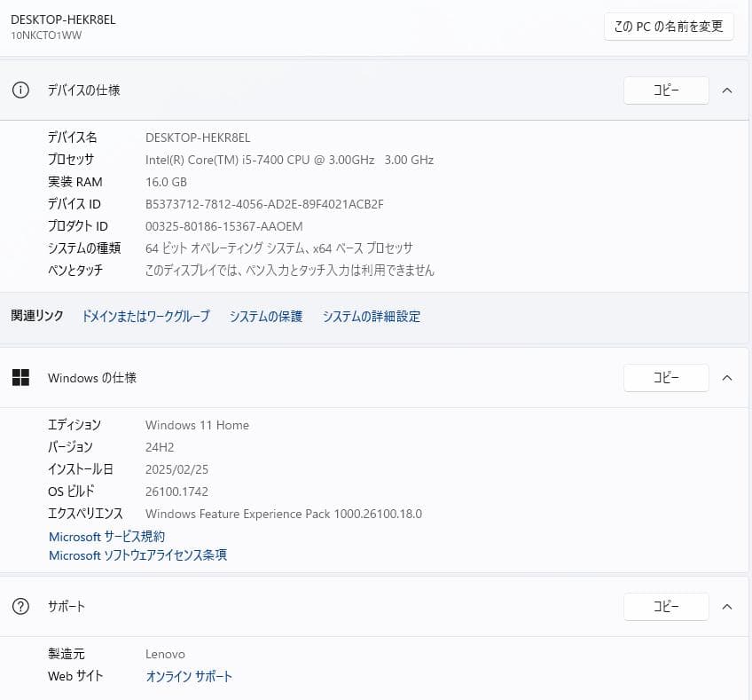Click the question mark icon beside サポート
Viewport: 752px width, 700px height.
point(20,606)
